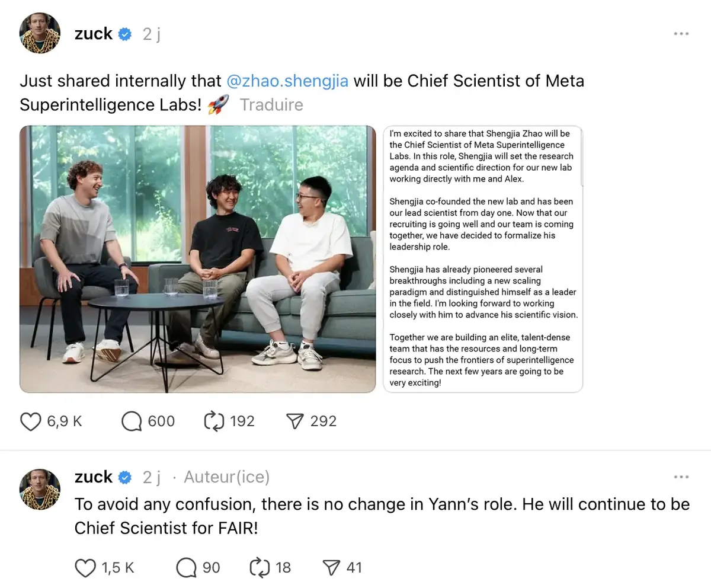Open more options menu on main post
Screen dimensions: 711x588
point(681,34)
